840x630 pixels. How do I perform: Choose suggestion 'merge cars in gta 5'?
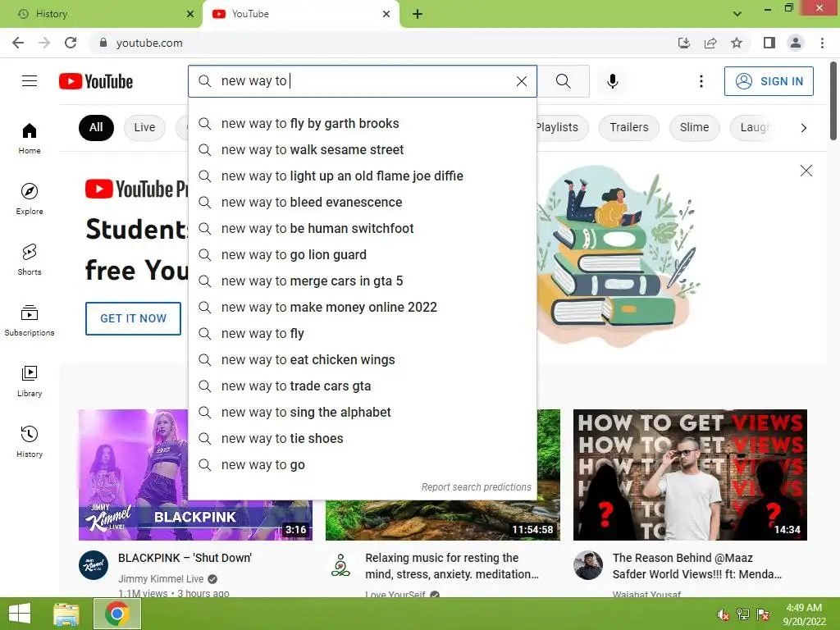pyautogui.click(x=362, y=281)
